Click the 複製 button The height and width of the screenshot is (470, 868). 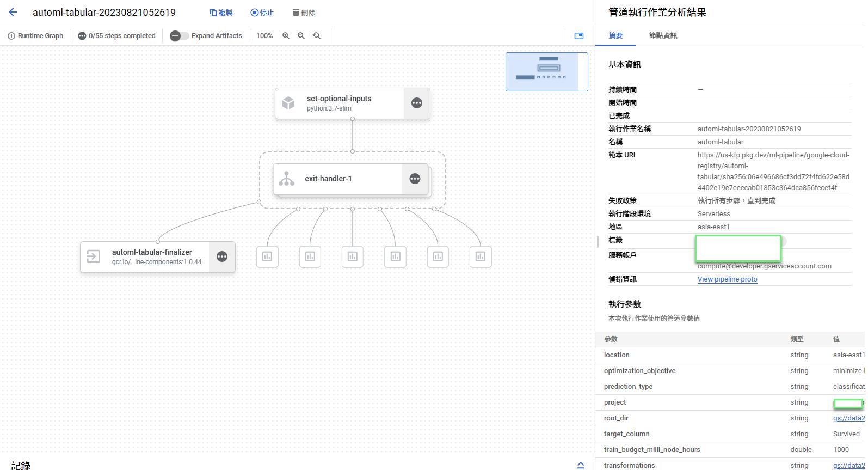pyautogui.click(x=221, y=13)
